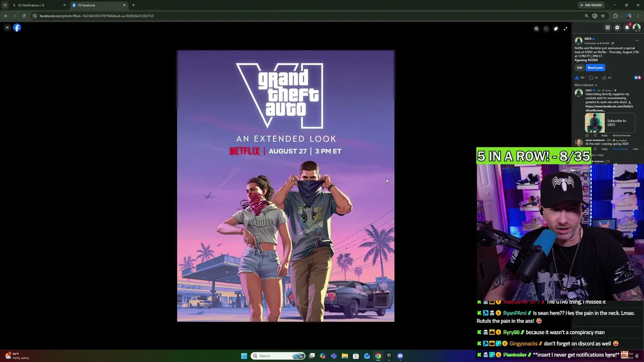The height and width of the screenshot is (362, 644).
Task: Click the #GTAVI hashtag
Action: (592, 60)
